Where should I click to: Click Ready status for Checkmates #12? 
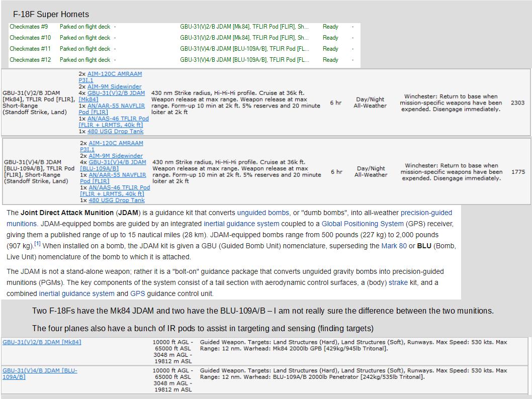pyautogui.click(x=330, y=60)
